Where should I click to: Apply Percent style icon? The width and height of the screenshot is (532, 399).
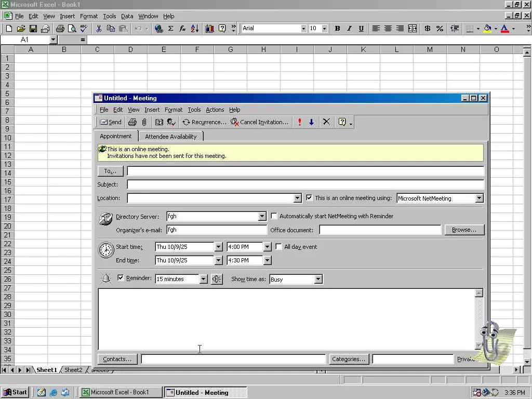point(440,29)
